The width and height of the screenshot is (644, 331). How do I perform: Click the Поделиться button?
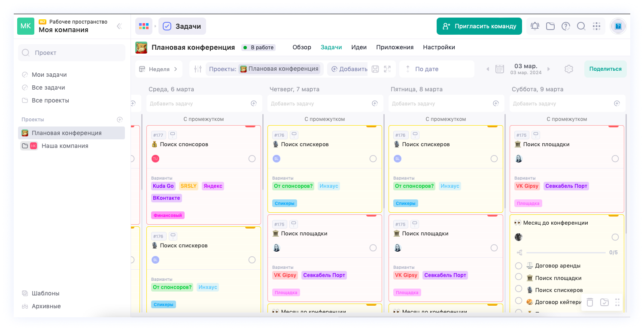[x=605, y=69]
